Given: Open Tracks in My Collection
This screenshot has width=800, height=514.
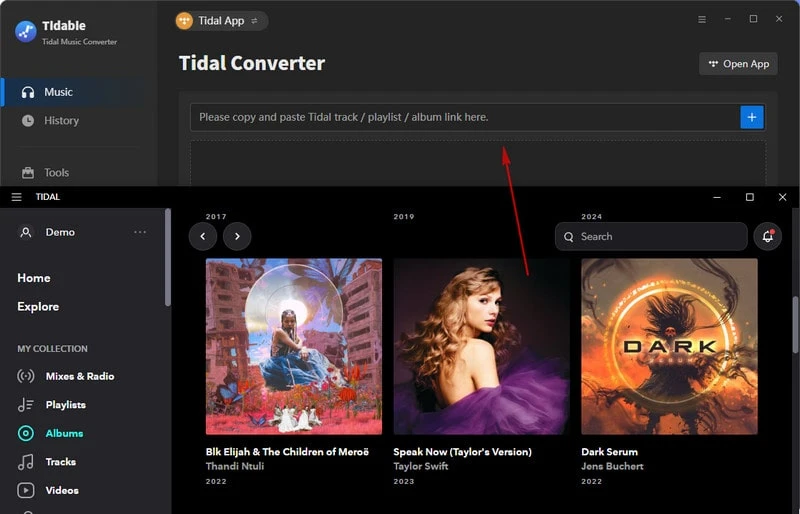Looking at the screenshot, I should tap(47, 462).
